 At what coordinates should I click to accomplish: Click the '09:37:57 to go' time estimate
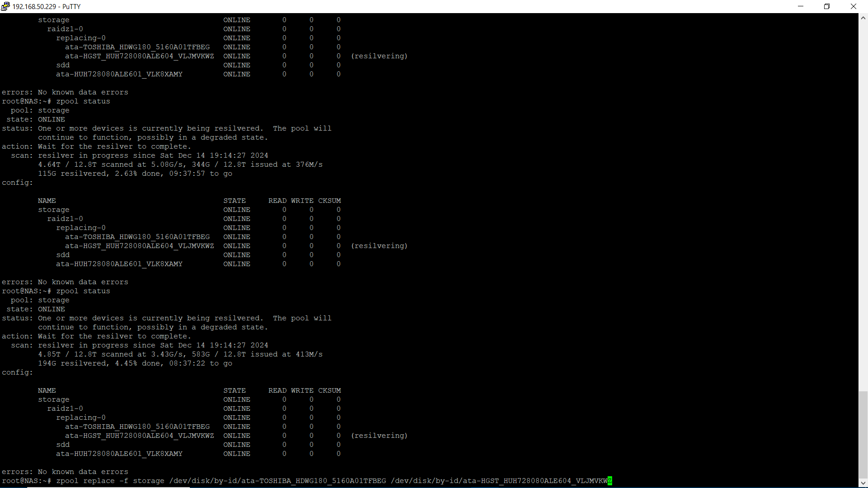tap(200, 174)
